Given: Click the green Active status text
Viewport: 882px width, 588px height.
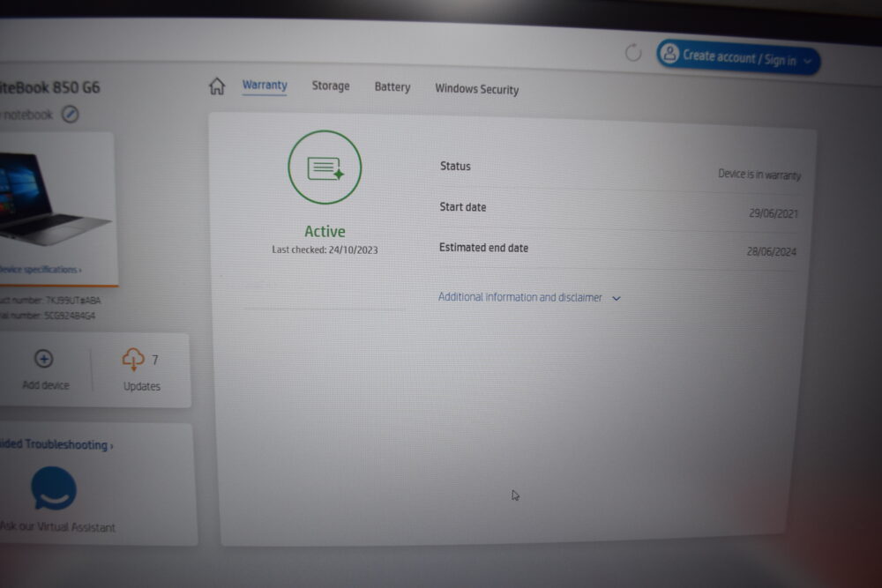Looking at the screenshot, I should tap(325, 231).
